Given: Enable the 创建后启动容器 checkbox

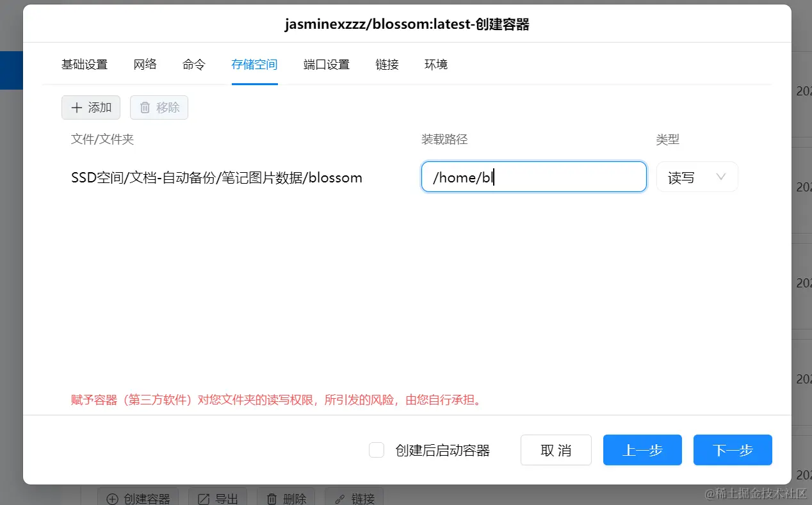Looking at the screenshot, I should click(x=377, y=450).
